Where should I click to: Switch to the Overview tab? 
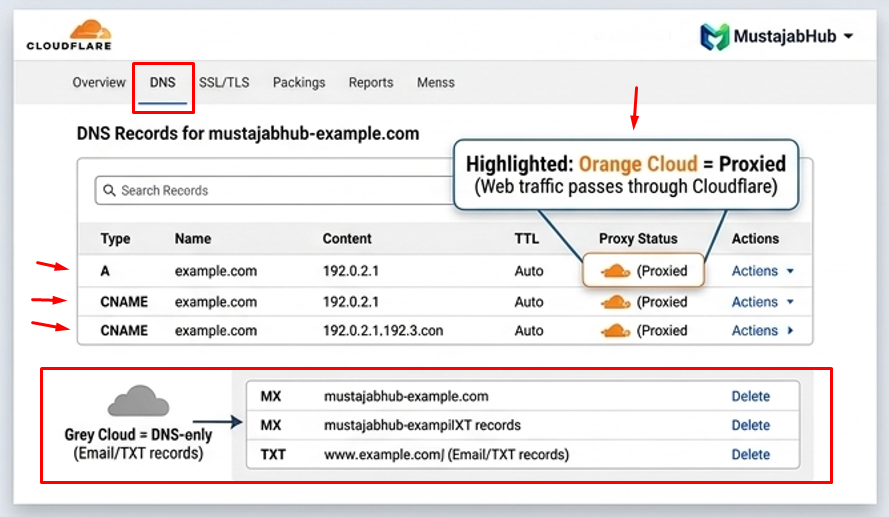[x=99, y=83]
